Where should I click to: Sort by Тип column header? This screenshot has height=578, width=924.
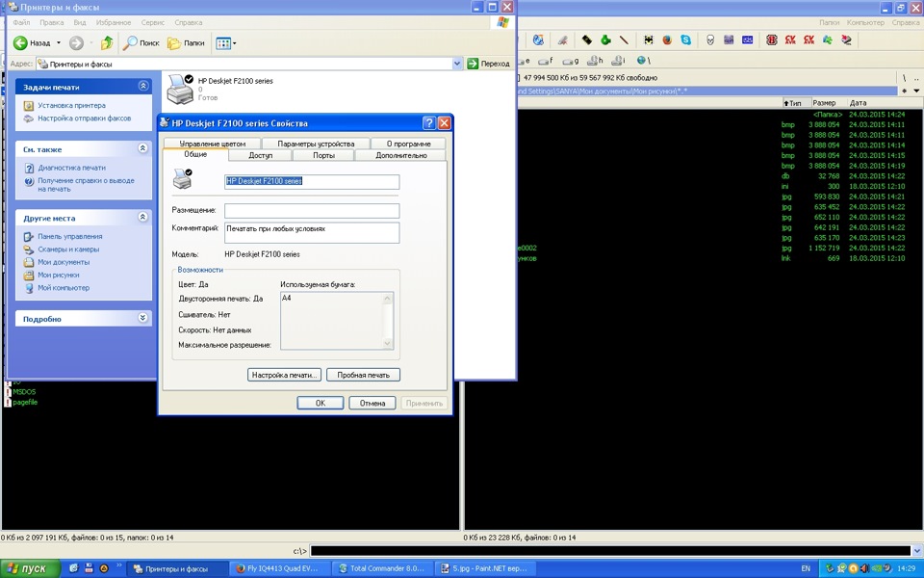tap(795, 103)
